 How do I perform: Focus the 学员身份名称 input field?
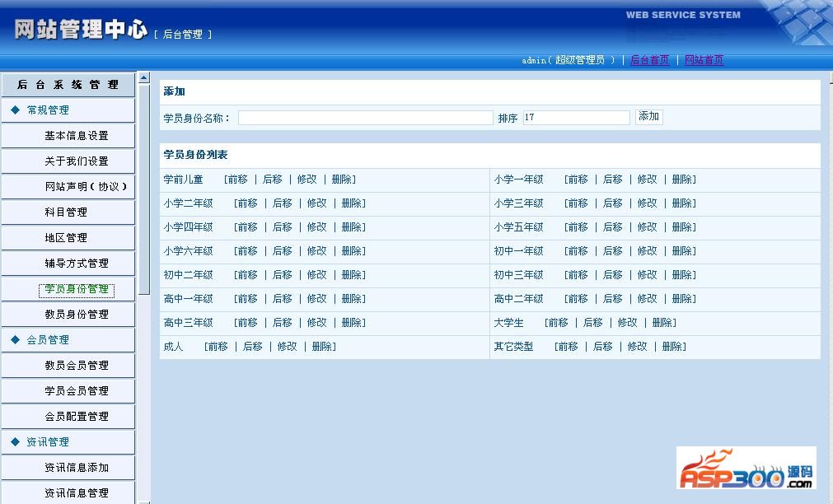coord(366,118)
